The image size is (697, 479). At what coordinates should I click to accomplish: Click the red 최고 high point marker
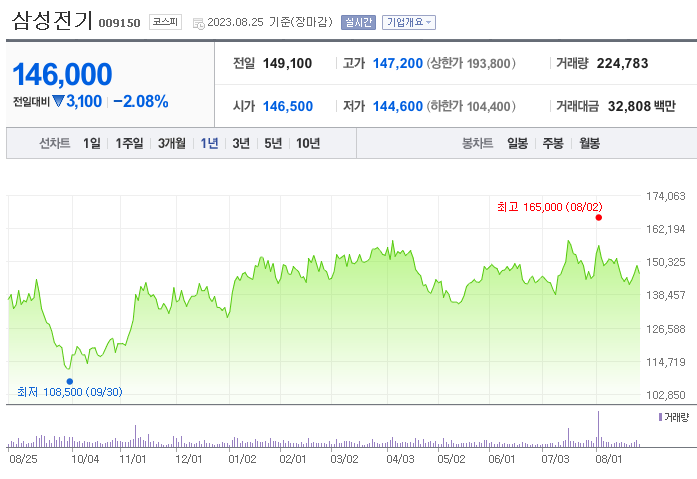[599, 217]
